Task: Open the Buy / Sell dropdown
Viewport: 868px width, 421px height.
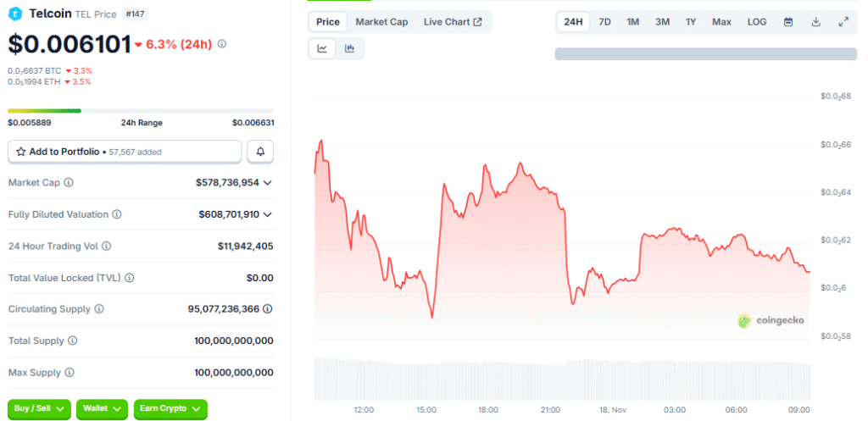Action: coord(39,408)
